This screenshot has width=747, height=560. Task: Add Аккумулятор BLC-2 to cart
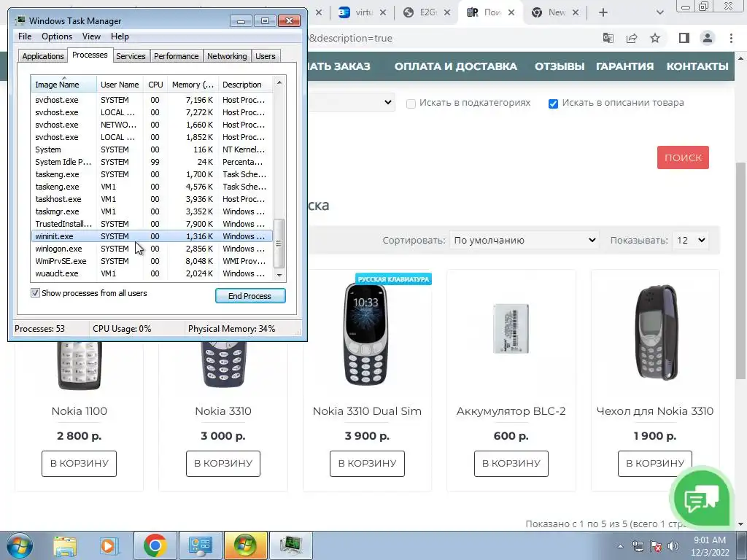511,463
